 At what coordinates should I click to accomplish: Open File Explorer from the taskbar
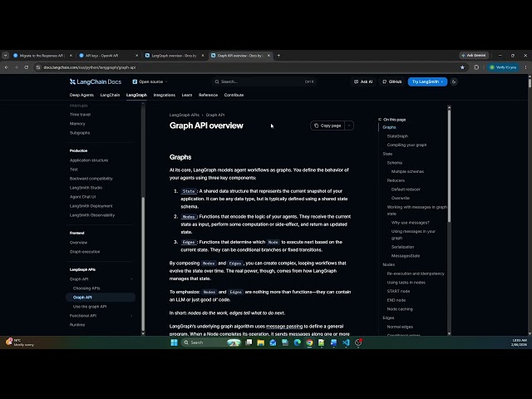(x=260, y=342)
